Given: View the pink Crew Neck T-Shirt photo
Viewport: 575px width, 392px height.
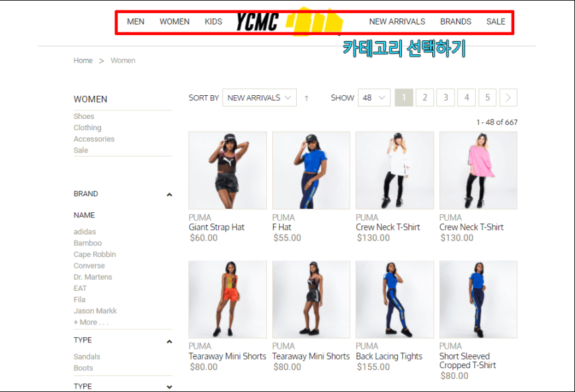Looking at the screenshot, I should pyautogui.click(x=479, y=171).
